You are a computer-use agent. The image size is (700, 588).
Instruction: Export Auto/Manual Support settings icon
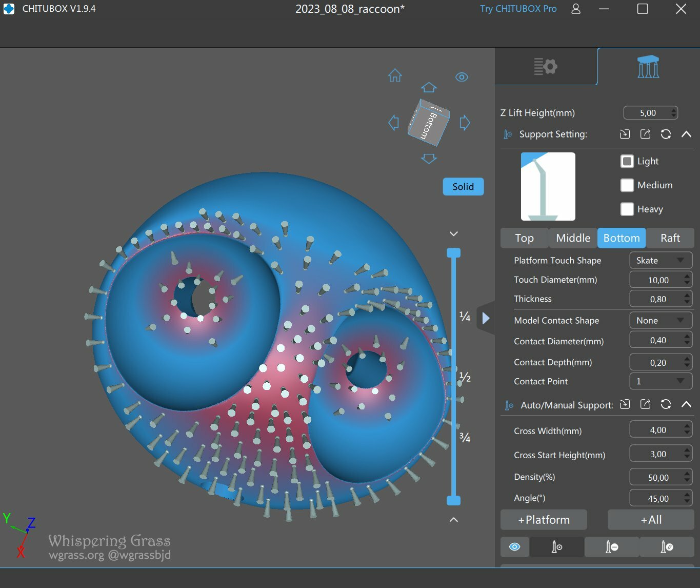point(645,405)
